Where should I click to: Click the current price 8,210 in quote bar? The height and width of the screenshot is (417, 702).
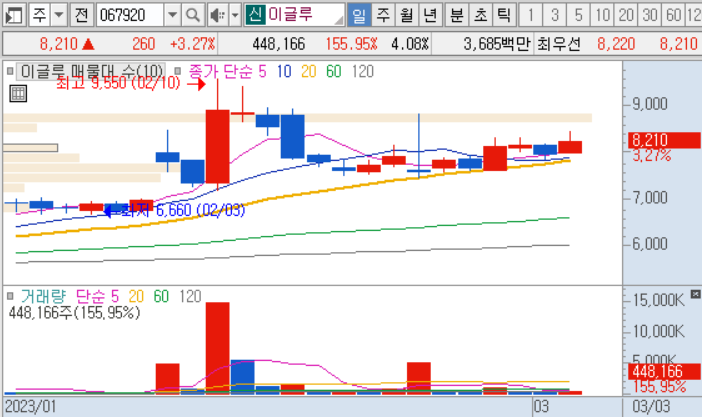(x=59, y=44)
